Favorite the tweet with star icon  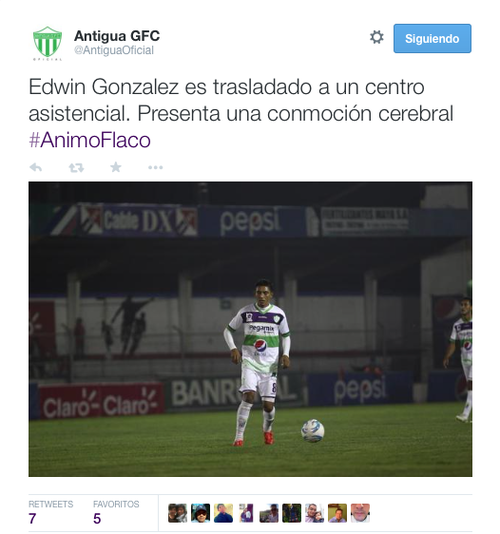coord(116,167)
